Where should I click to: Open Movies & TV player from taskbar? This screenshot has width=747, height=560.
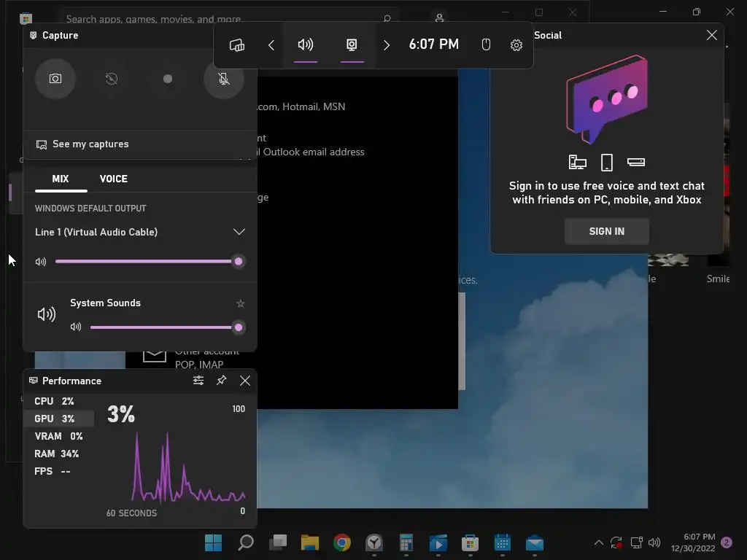(438, 542)
